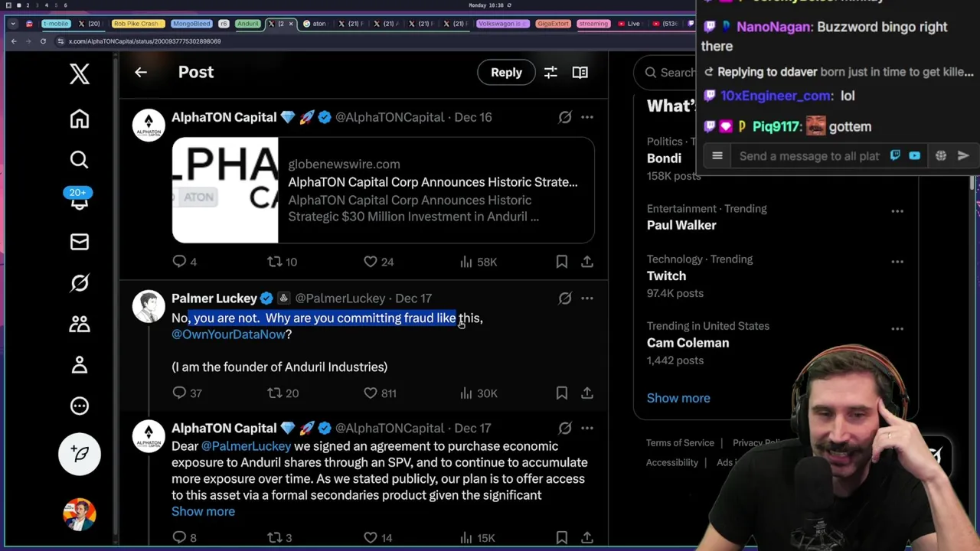Open the Terms of Service footer link
980x551 pixels.
pos(680,443)
